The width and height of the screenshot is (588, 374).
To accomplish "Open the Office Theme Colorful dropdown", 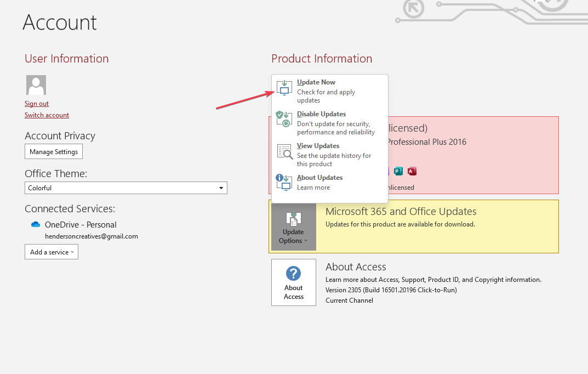I will coord(126,188).
